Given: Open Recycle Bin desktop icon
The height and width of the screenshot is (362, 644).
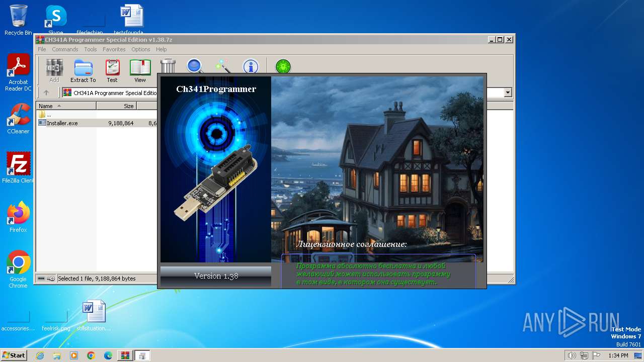Looking at the screenshot, I should point(18,20).
